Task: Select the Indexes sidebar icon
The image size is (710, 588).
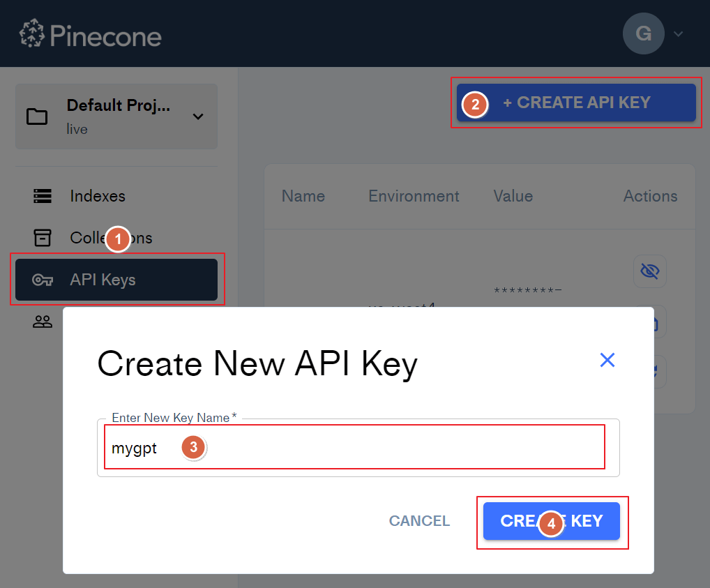Action: point(43,196)
